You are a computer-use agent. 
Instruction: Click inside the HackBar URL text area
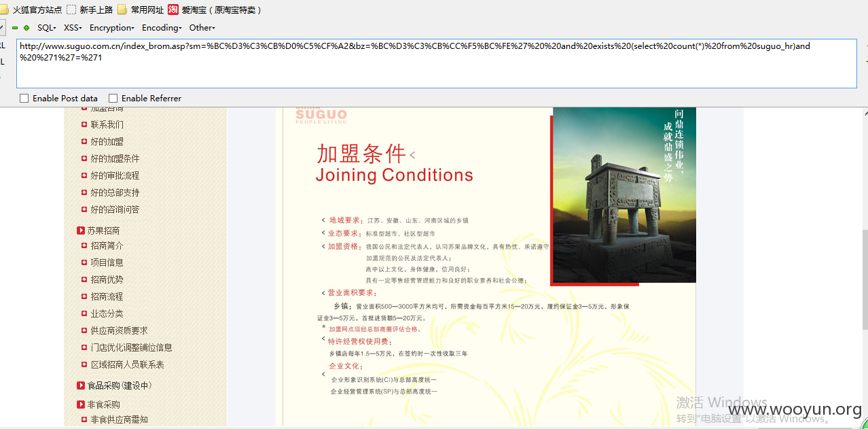point(437,63)
